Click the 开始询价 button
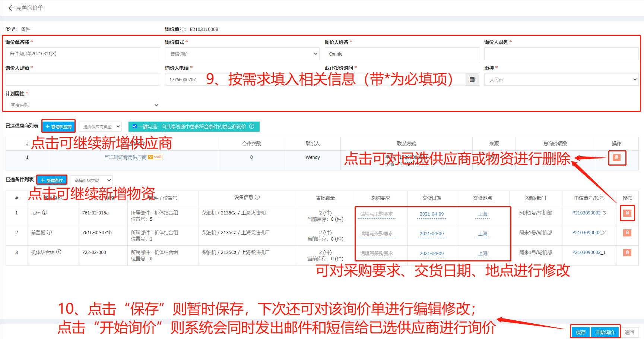This screenshot has height=339, width=644. pos(605,332)
